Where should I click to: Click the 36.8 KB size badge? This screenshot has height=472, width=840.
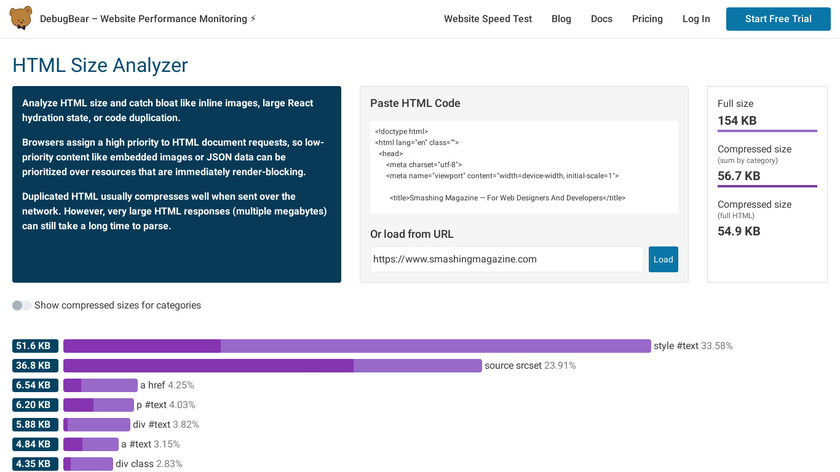(34, 366)
